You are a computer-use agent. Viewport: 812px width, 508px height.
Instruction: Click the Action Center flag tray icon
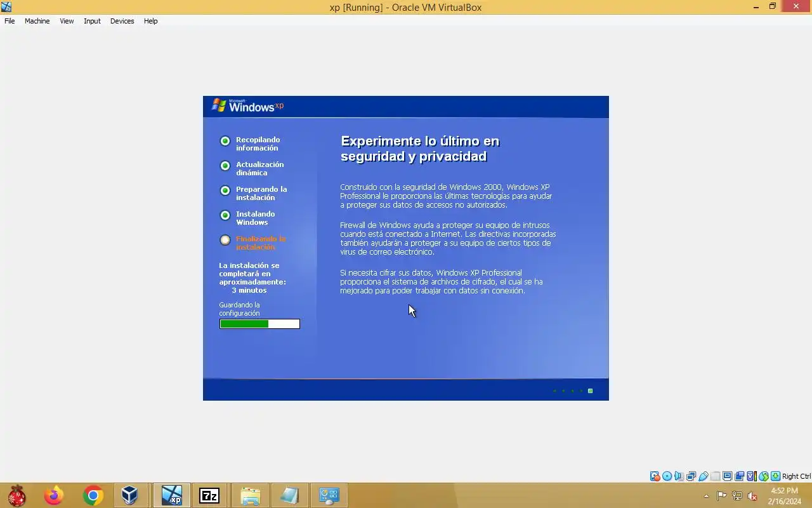point(722,496)
